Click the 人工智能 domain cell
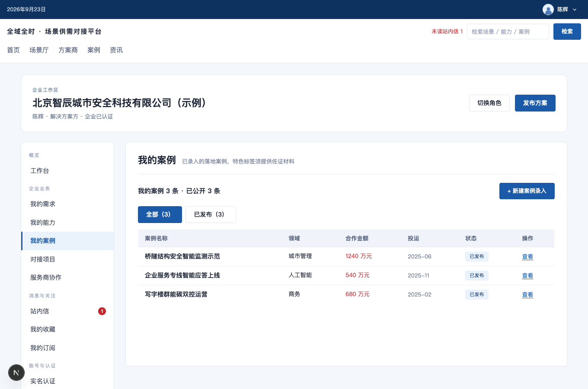Image resolution: width=588 pixels, height=389 pixels. tap(300, 275)
